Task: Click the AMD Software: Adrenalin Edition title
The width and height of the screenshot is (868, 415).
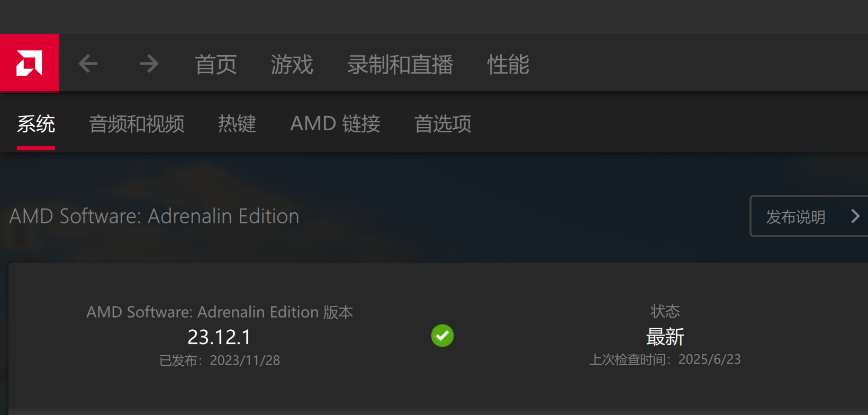Action: 153,216
